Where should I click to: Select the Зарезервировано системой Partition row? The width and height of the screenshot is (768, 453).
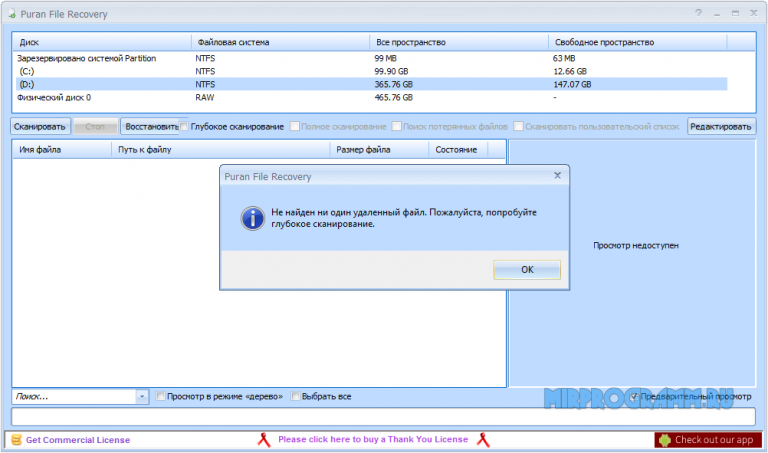[x=371, y=58]
